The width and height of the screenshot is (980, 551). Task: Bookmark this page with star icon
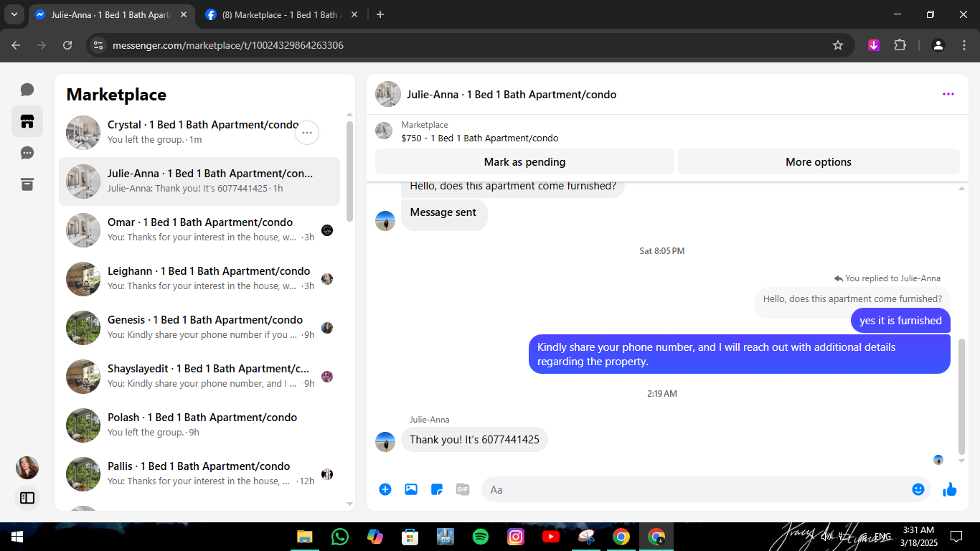(x=838, y=45)
